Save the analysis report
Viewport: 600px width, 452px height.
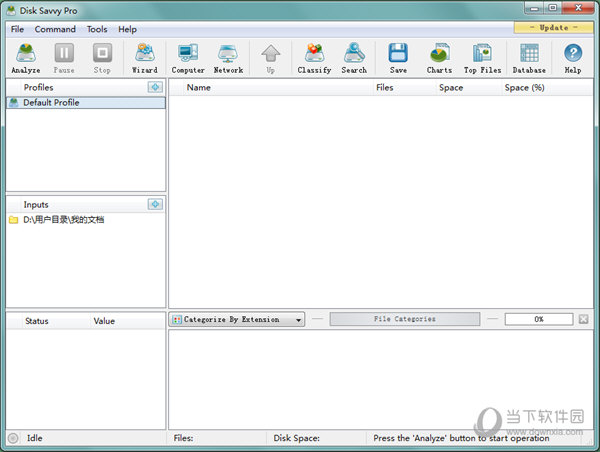click(x=398, y=58)
